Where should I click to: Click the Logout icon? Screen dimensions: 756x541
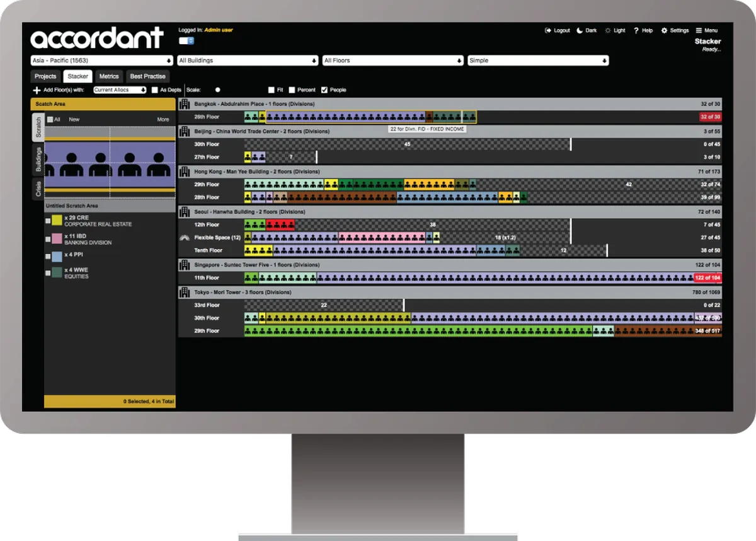click(548, 30)
